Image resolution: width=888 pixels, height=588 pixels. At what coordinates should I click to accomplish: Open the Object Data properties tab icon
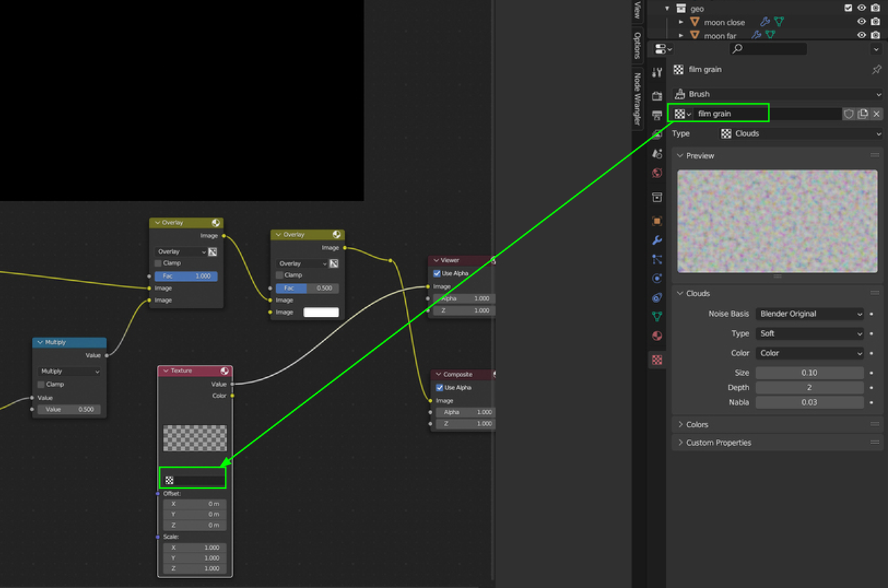click(x=657, y=316)
